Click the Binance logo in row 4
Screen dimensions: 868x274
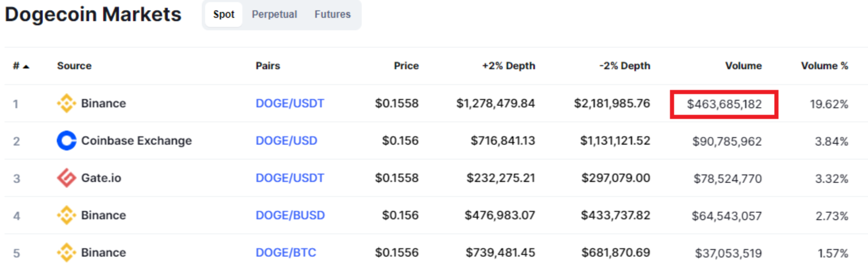(66, 215)
